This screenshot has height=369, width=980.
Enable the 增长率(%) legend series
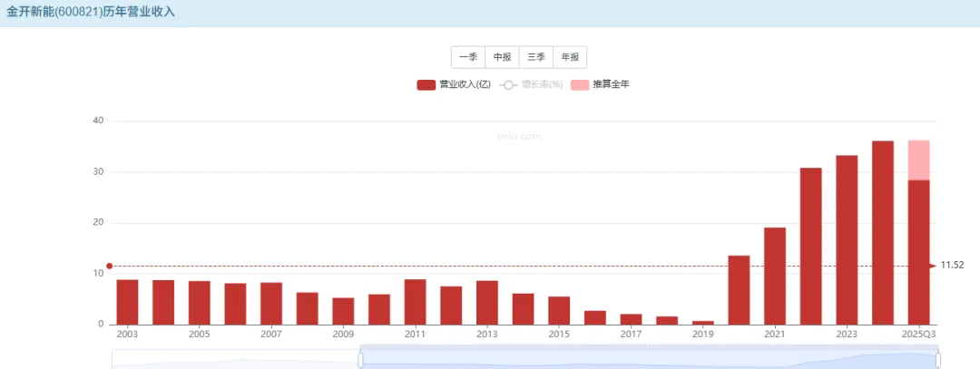pos(531,85)
